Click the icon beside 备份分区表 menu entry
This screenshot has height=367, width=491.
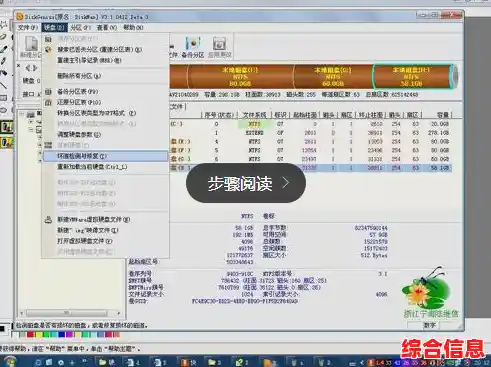(x=48, y=91)
